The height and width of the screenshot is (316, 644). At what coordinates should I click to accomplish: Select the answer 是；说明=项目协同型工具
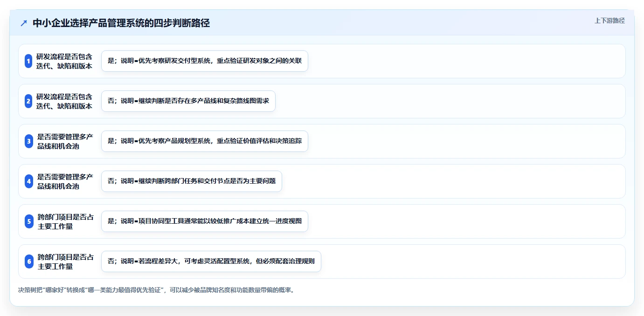205,221
